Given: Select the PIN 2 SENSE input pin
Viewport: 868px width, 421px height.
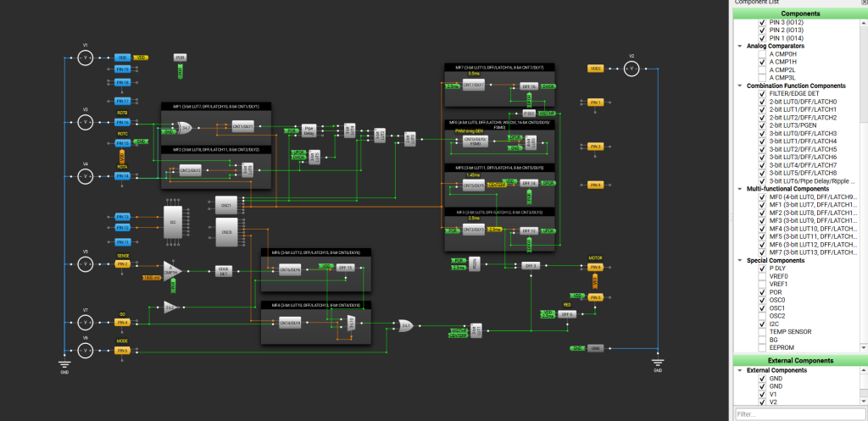Looking at the screenshot, I should [123, 263].
